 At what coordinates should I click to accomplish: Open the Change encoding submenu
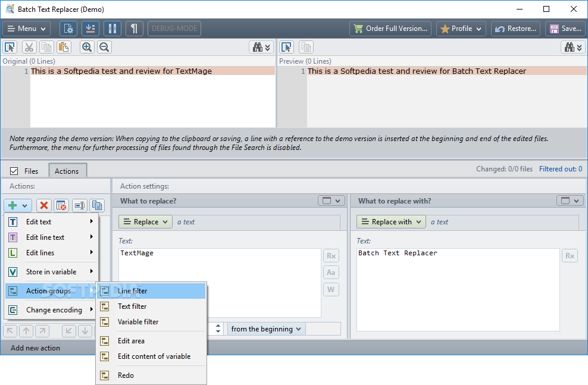[x=51, y=310]
